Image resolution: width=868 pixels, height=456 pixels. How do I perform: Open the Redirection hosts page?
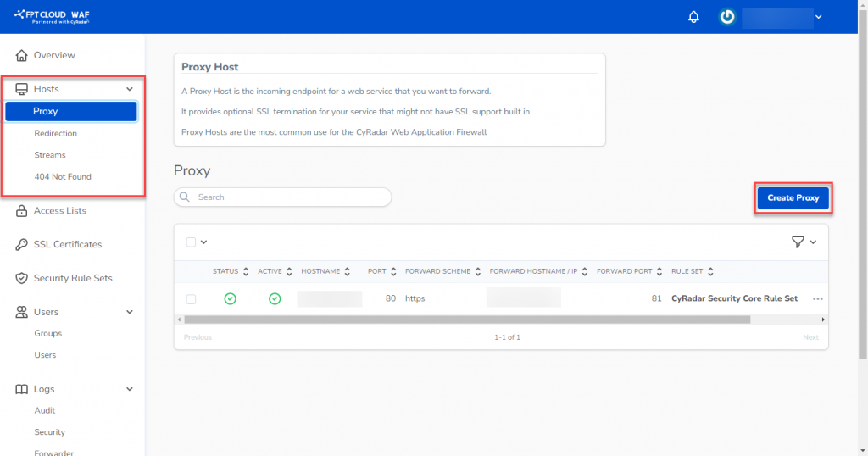click(55, 133)
